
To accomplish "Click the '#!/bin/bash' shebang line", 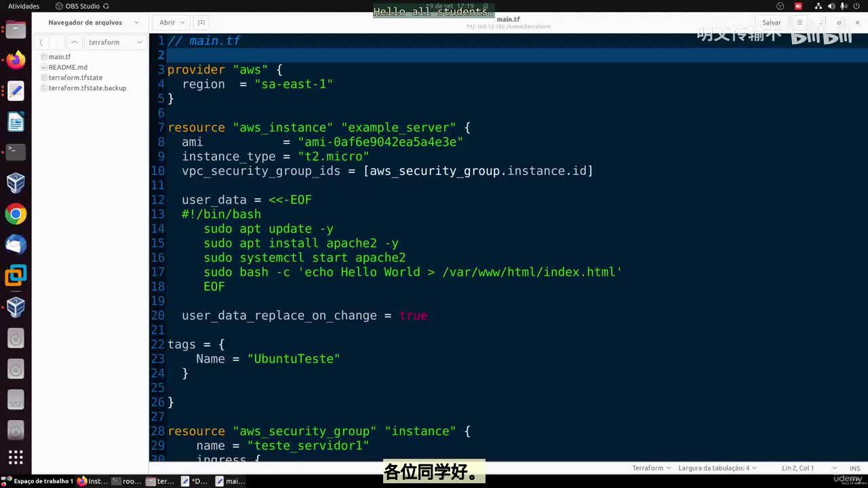I will pos(221,214).
